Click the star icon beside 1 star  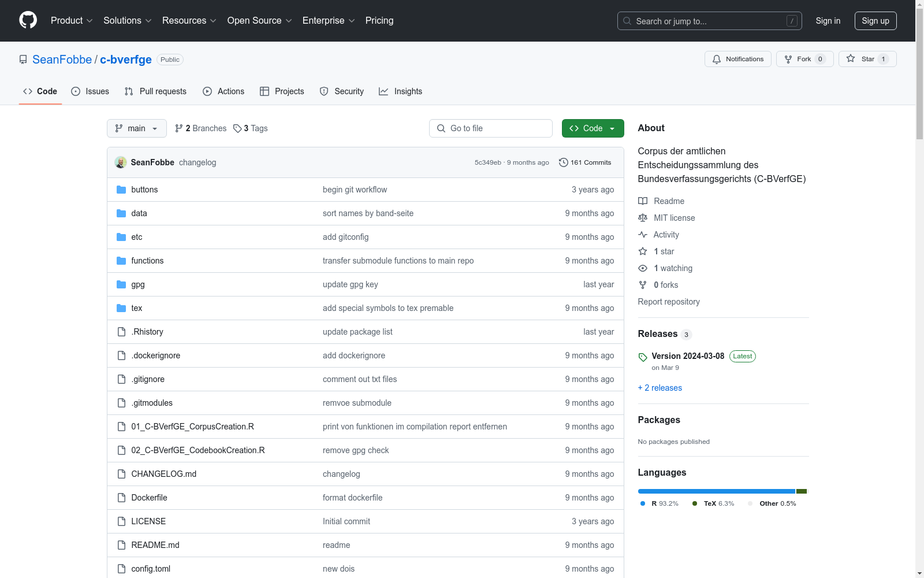pos(643,251)
